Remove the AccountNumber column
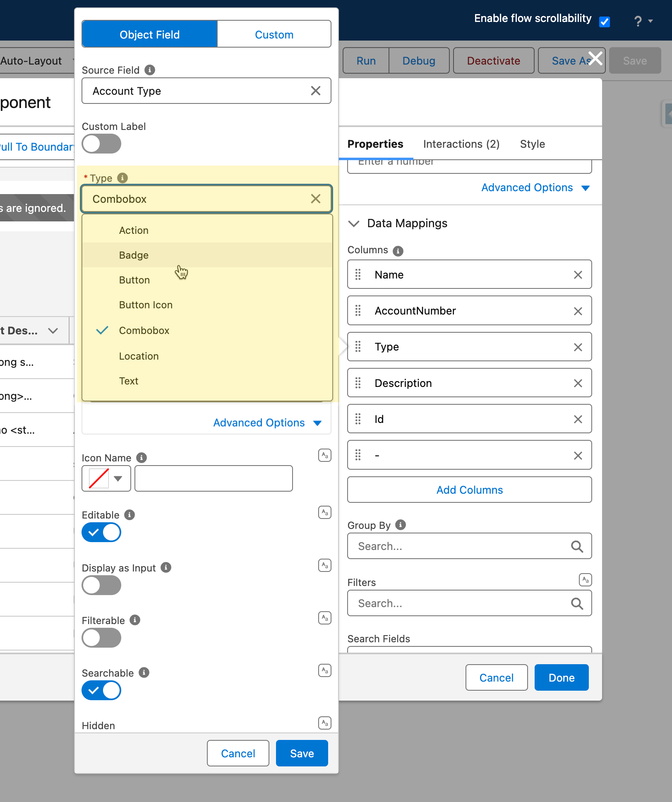The image size is (672, 802). coord(578,311)
